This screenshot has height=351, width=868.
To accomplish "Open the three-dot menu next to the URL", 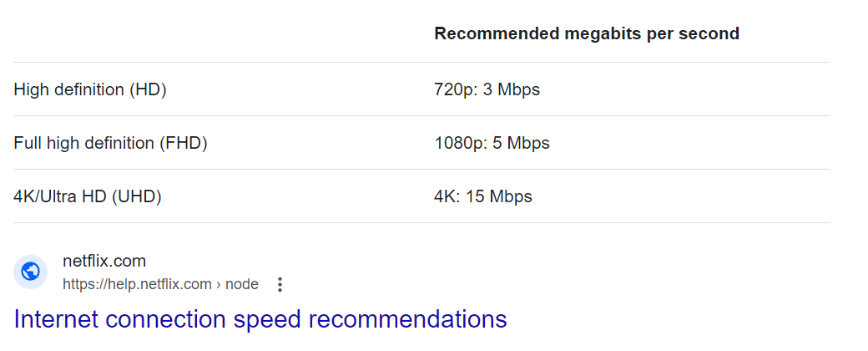I will click(280, 284).
